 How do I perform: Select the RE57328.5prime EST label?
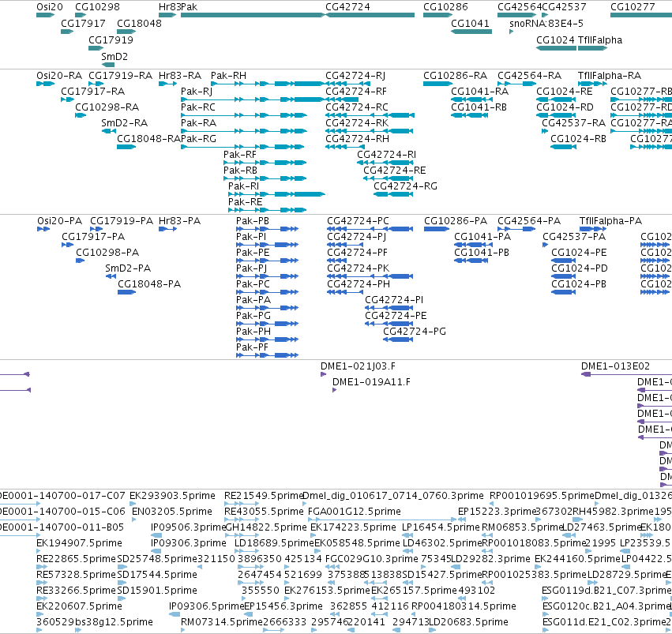pos(76,575)
